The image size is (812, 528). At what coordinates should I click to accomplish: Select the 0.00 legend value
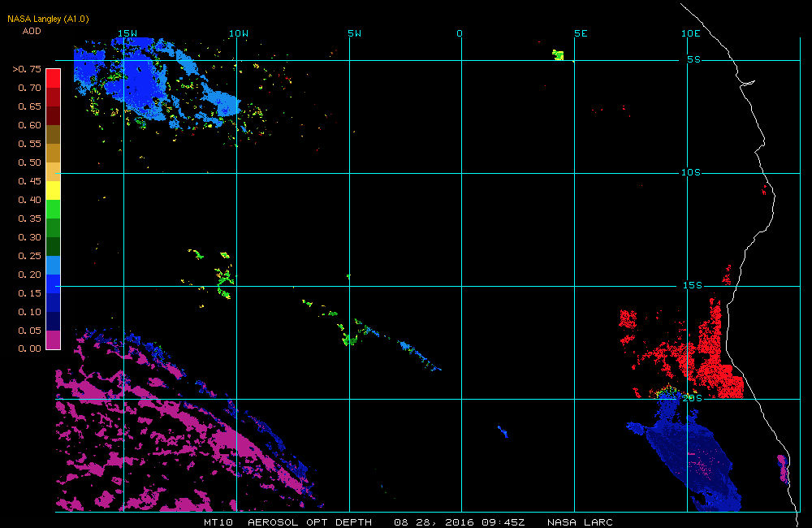pos(29,348)
